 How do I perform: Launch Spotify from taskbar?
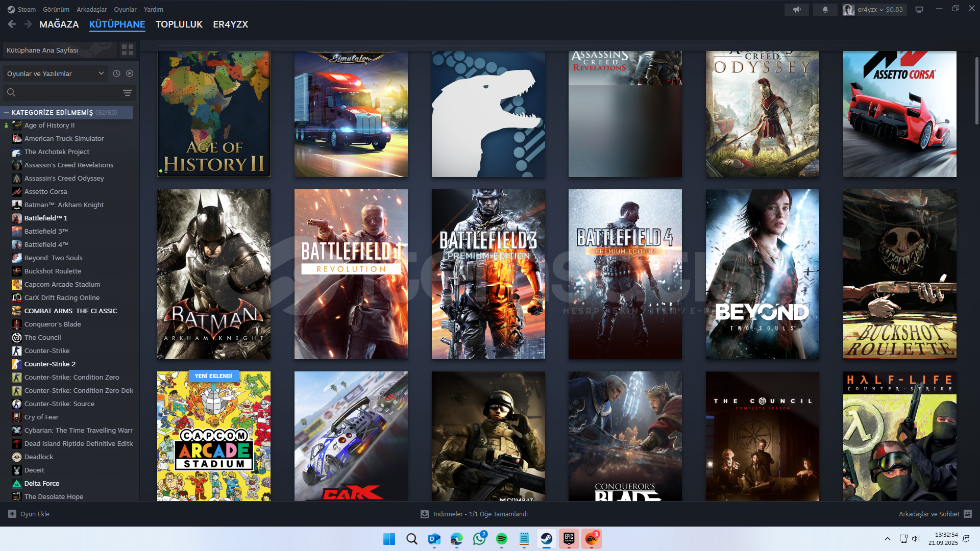click(x=502, y=539)
